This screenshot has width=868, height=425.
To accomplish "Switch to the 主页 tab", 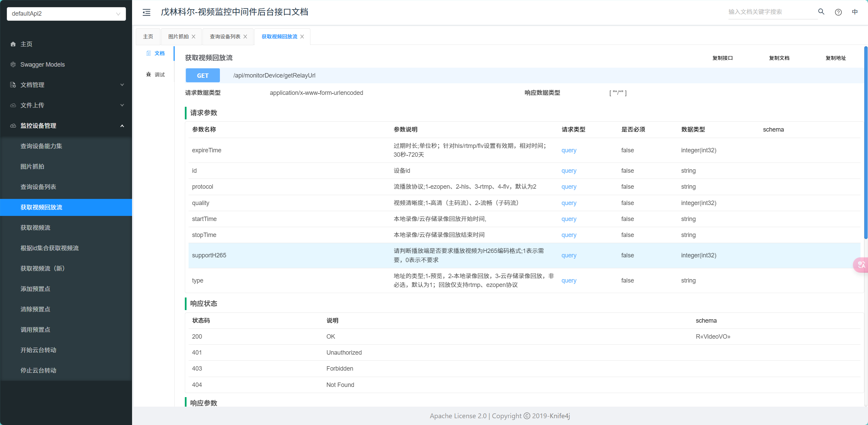I will click(x=148, y=37).
